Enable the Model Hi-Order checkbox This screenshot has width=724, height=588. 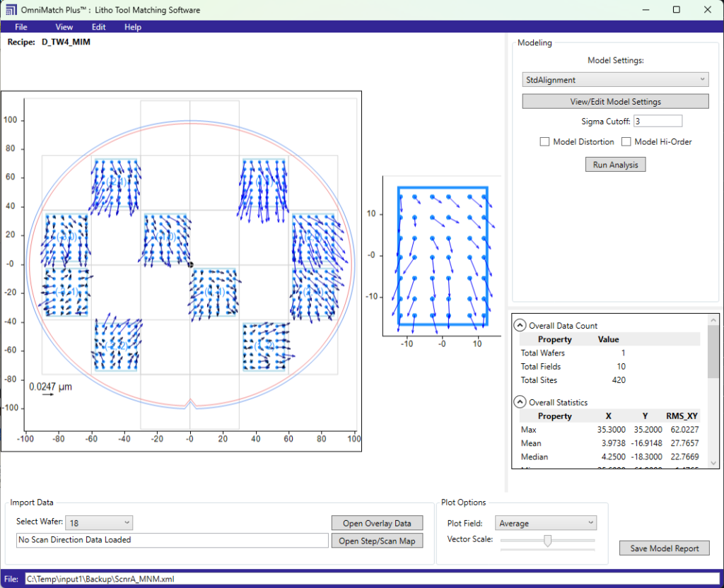point(626,141)
